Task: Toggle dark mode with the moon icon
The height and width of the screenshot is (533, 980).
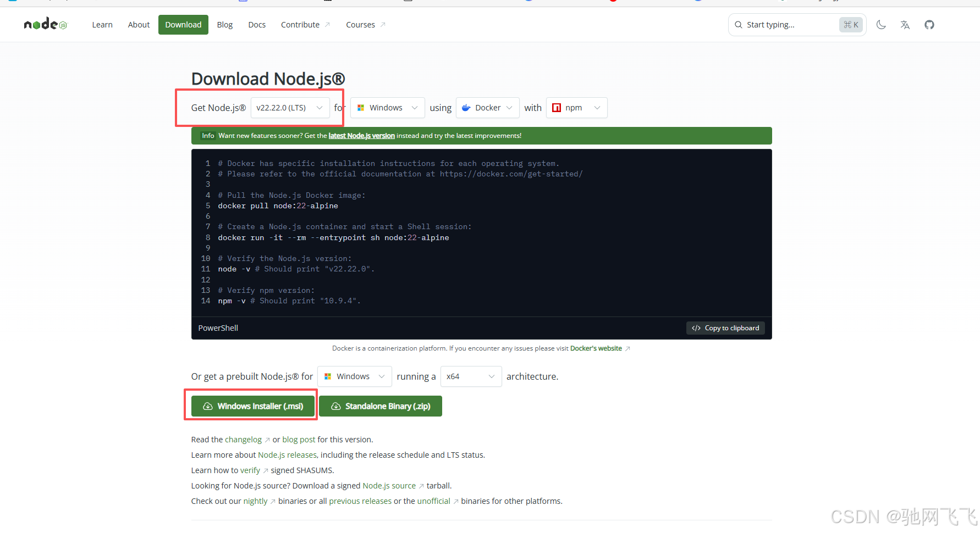Action: click(881, 24)
